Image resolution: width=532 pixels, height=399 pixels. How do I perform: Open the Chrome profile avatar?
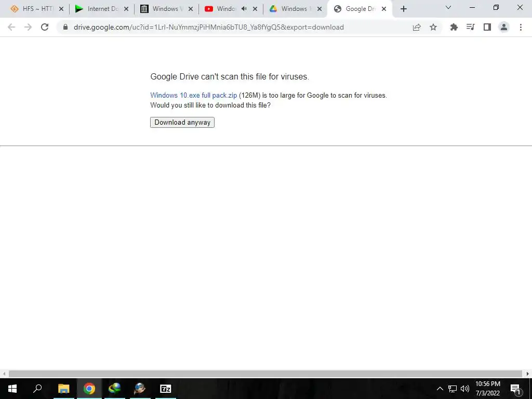coord(504,27)
